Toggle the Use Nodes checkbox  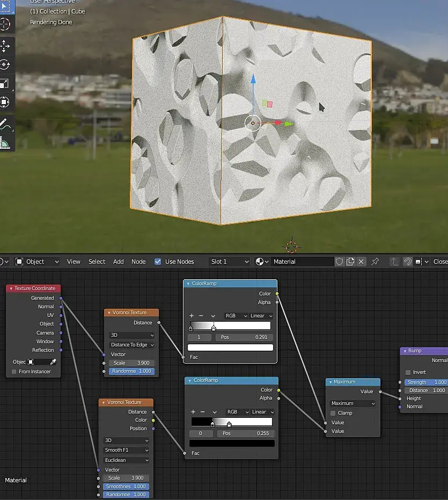pyautogui.click(x=158, y=262)
